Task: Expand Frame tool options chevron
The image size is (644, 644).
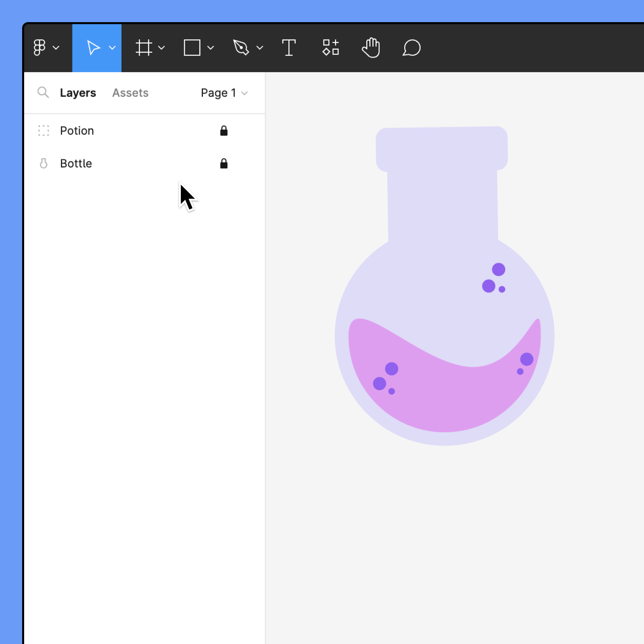Action: coord(161,48)
